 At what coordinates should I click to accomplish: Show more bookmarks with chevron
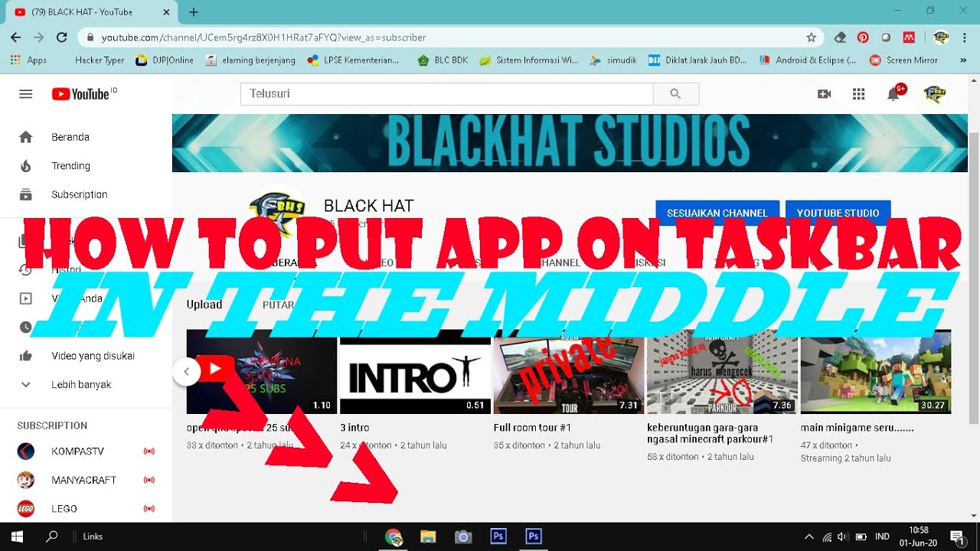coord(963,60)
